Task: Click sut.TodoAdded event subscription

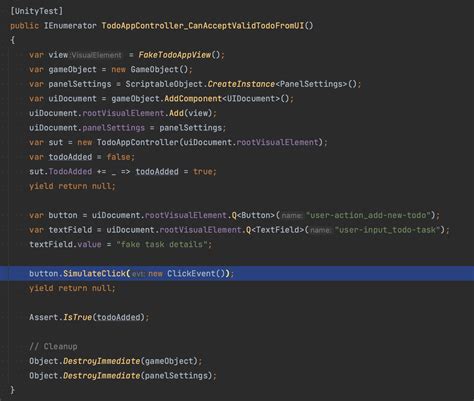Action: point(60,172)
